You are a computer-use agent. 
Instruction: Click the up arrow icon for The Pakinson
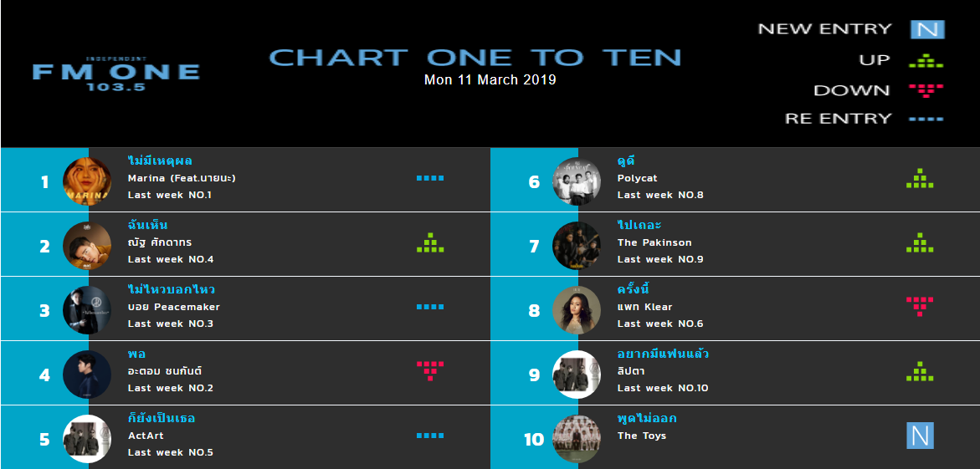point(920,242)
